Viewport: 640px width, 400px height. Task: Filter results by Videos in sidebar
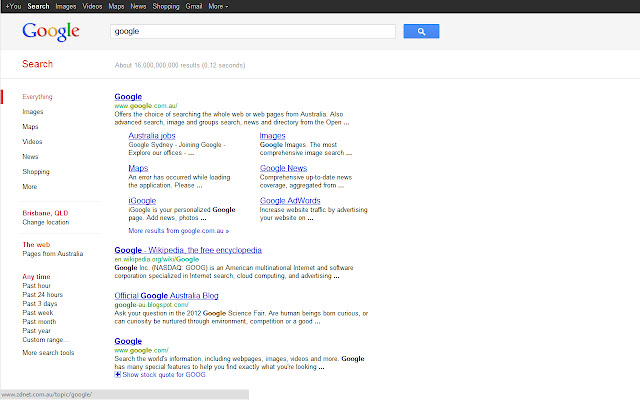(x=32, y=142)
